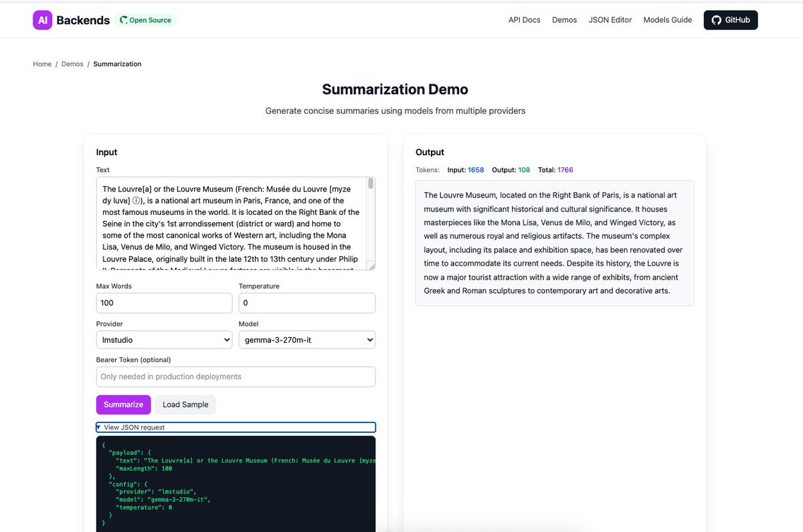The height and width of the screenshot is (532, 803).
Task: Open API Docs in the navigation
Action: pos(525,20)
